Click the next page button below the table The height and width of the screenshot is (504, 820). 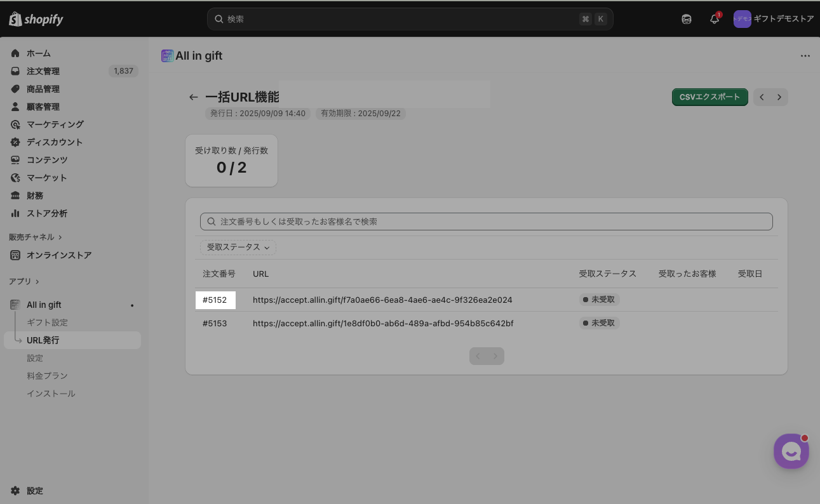tap(495, 356)
